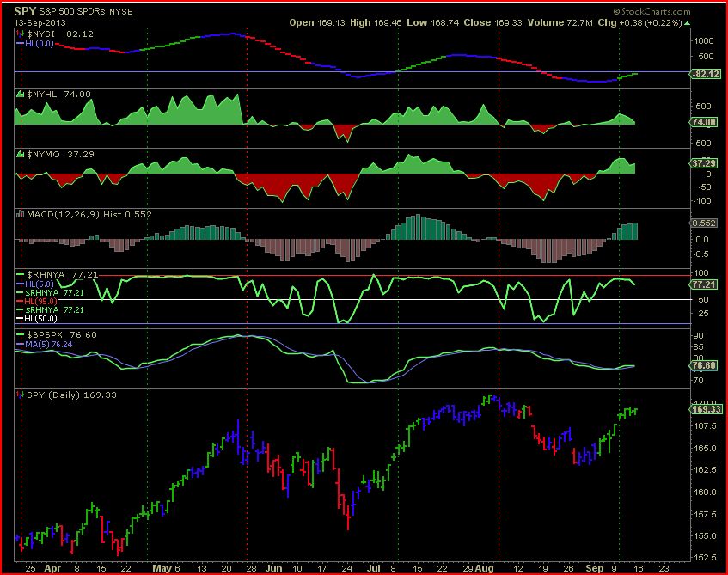
Task: Click the -500 label on the $NYHL axis
Action: coord(702,143)
